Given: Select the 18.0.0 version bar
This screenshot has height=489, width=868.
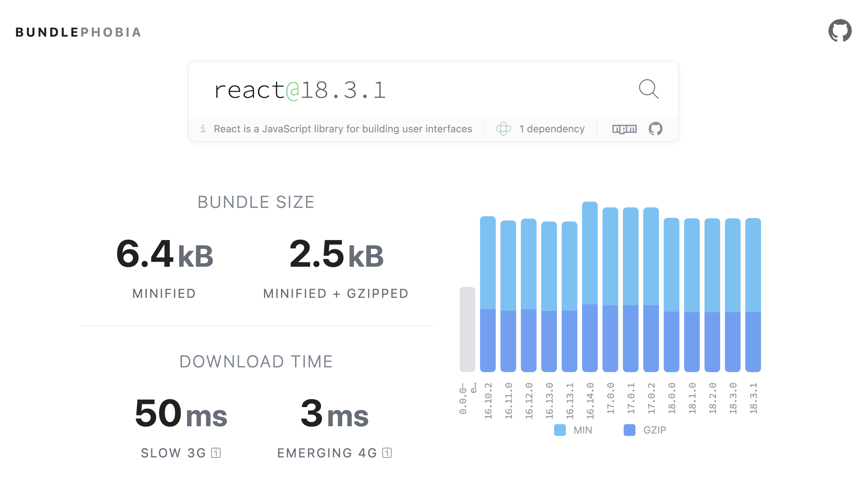Looking at the screenshot, I should pyautogui.click(x=671, y=295).
